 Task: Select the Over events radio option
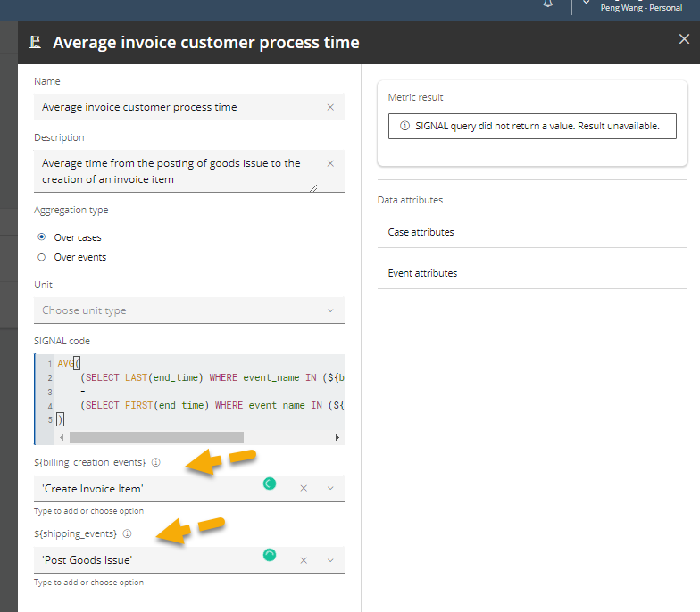point(41,257)
